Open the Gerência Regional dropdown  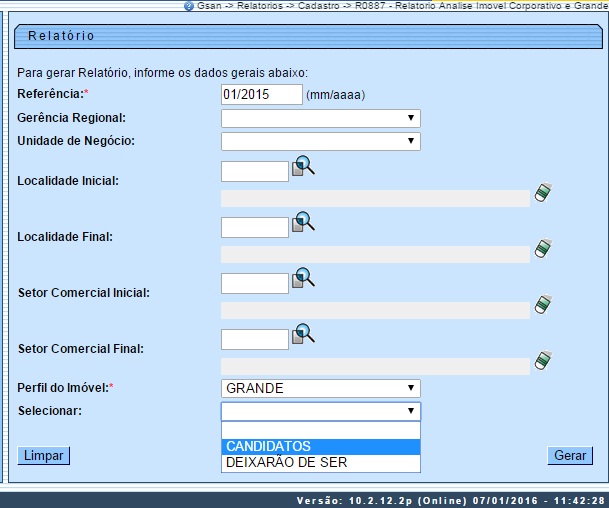coord(321,118)
